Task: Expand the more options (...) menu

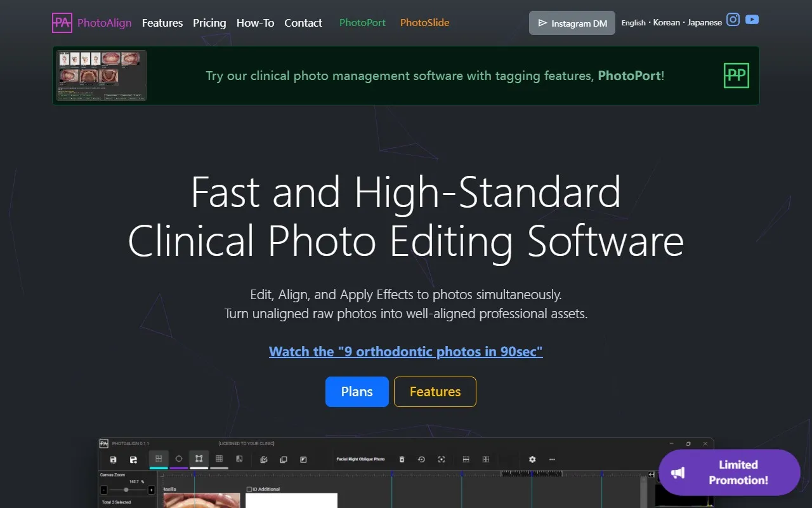Action: pyautogui.click(x=552, y=459)
